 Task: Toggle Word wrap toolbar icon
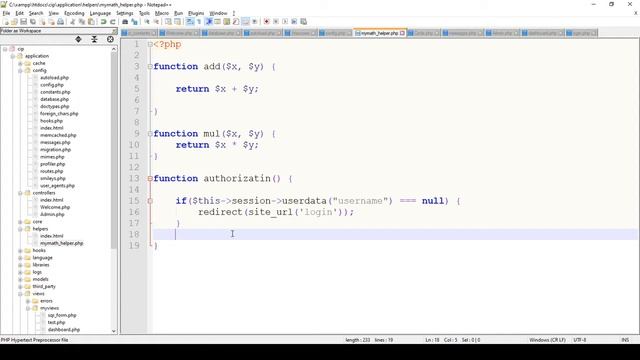pos(190,22)
